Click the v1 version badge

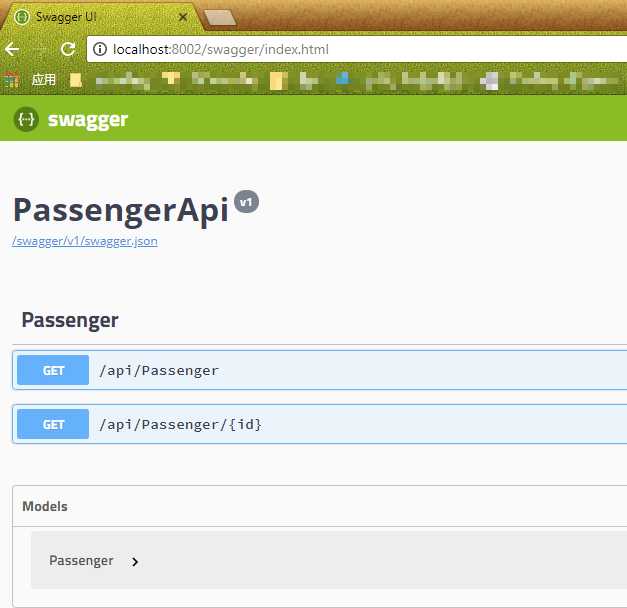[246, 202]
